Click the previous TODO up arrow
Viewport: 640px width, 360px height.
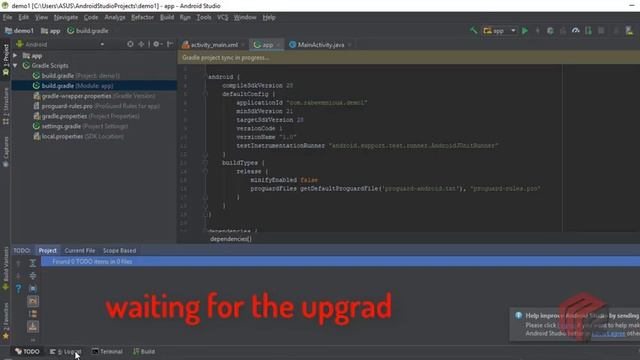pyautogui.click(x=18, y=264)
